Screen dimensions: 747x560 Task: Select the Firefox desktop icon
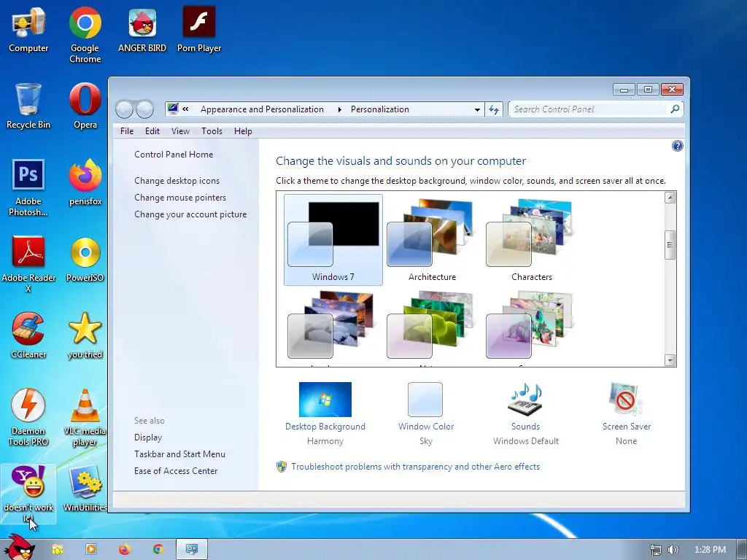85,182
